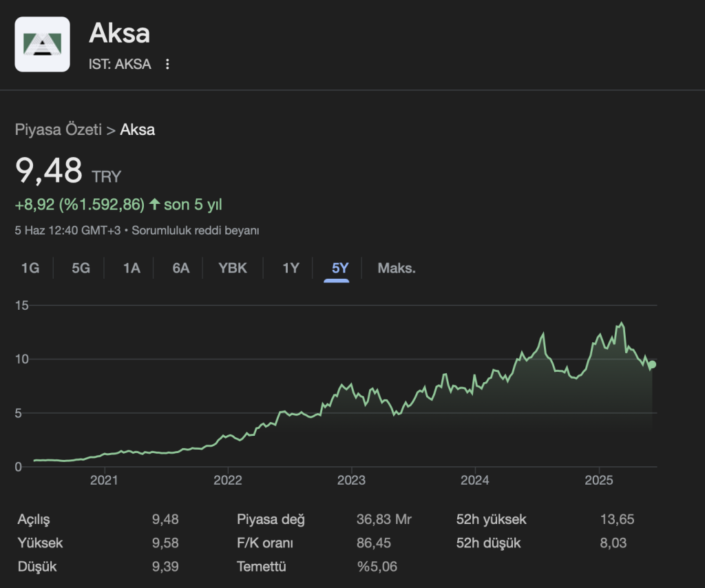
Task: Open the three-dot menu beside IST: AKSA
Action: [x=167, y=65]
